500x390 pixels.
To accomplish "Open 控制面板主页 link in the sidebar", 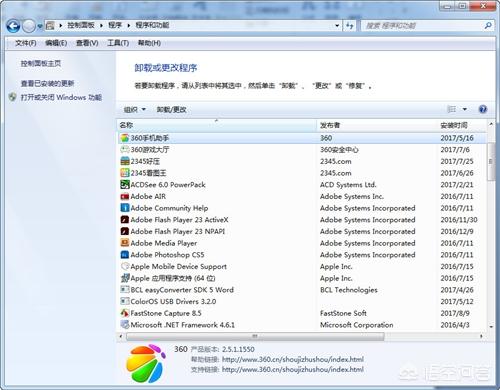I will tap(41, 63).
